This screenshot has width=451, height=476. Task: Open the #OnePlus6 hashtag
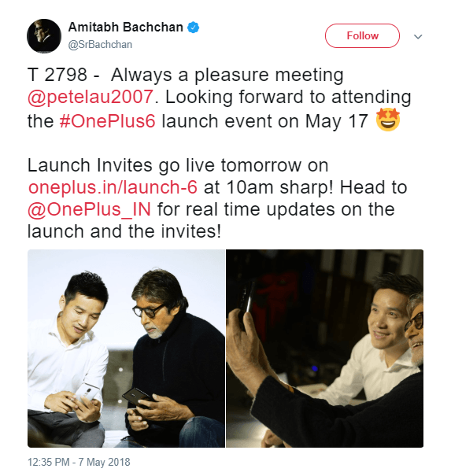tap(108, 121)
